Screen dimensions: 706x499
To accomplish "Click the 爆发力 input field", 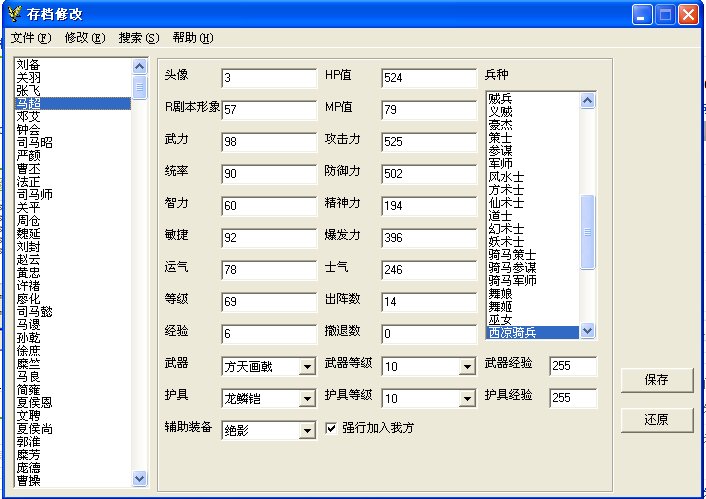I will pos(429,238).
